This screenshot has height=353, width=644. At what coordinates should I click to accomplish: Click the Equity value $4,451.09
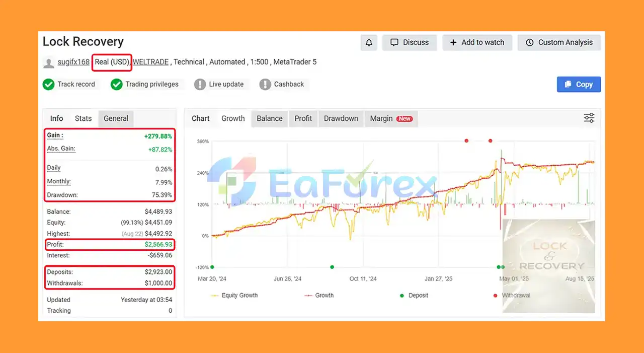158,222
